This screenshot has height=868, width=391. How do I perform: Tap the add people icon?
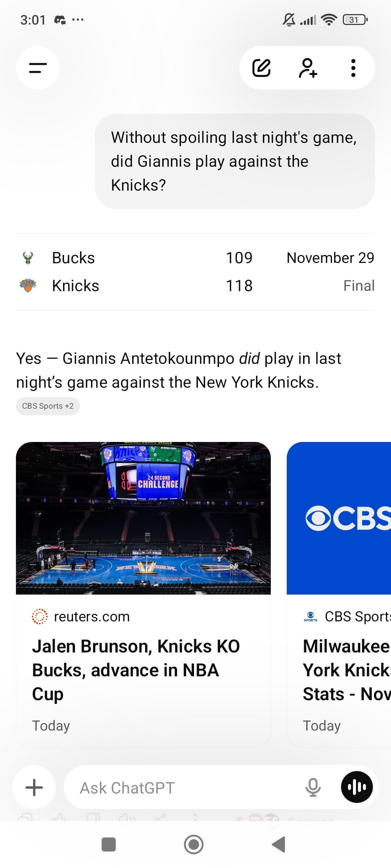[x=307, y=68]
